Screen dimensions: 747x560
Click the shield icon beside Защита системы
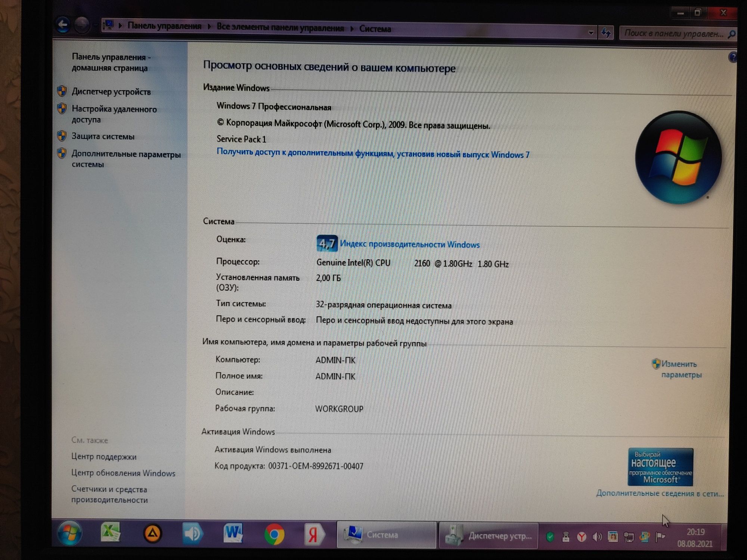pyautogui.click(x=62, y=136)
